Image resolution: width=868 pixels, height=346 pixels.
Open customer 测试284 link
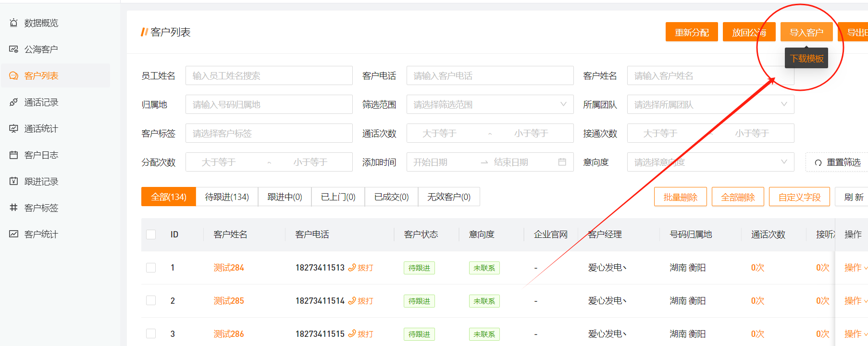tap(229, 268)
